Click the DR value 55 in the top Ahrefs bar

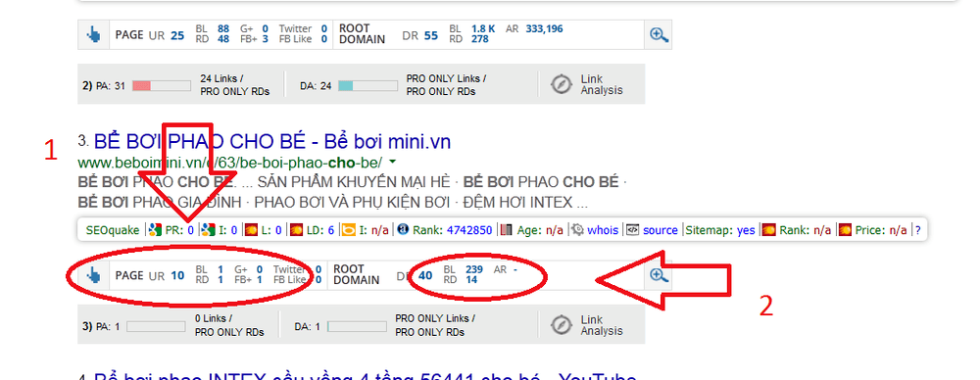point(430,35)
